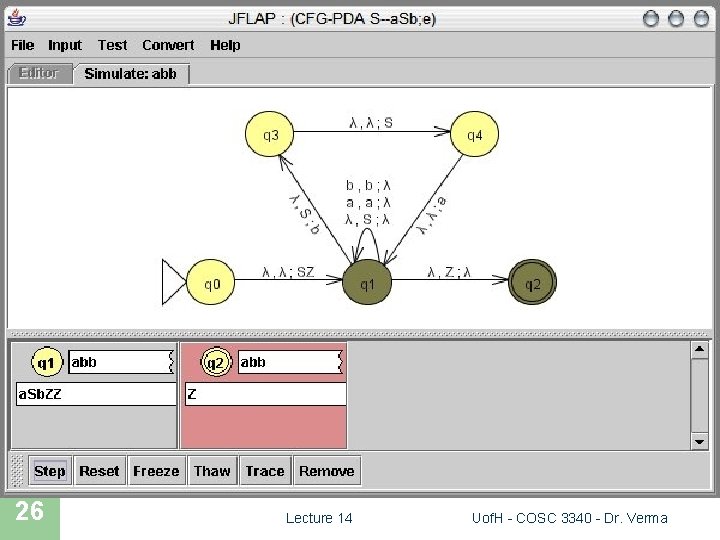Click the scrollbar down arrow

click(x=699, y=441)
